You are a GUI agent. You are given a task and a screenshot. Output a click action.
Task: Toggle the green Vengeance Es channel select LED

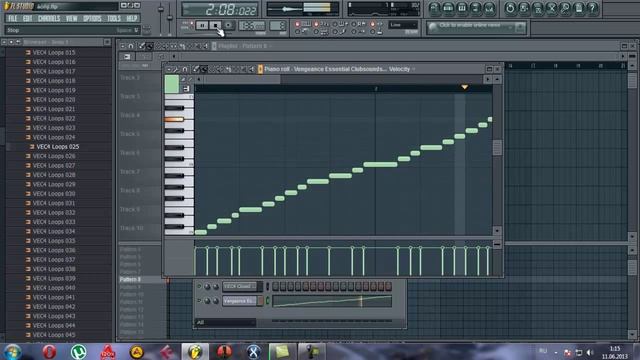267,301
